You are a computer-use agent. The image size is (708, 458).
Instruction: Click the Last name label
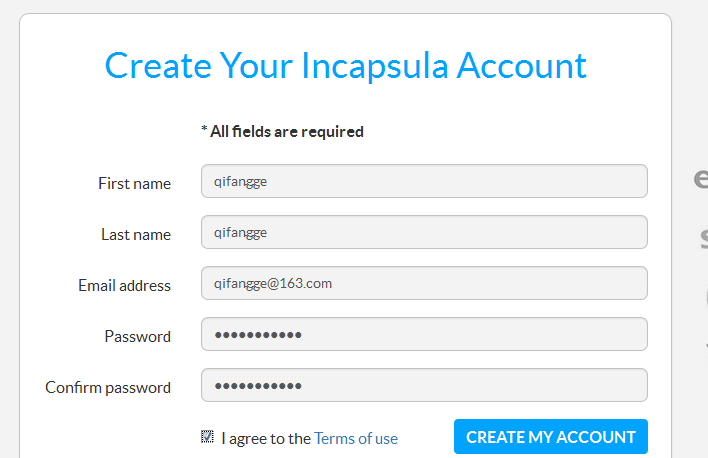136,235
